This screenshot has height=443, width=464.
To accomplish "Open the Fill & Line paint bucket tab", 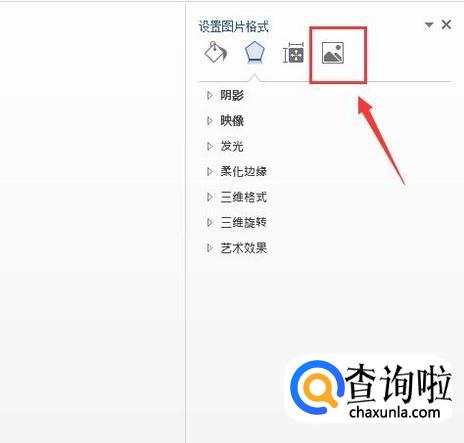I will 216,52.
